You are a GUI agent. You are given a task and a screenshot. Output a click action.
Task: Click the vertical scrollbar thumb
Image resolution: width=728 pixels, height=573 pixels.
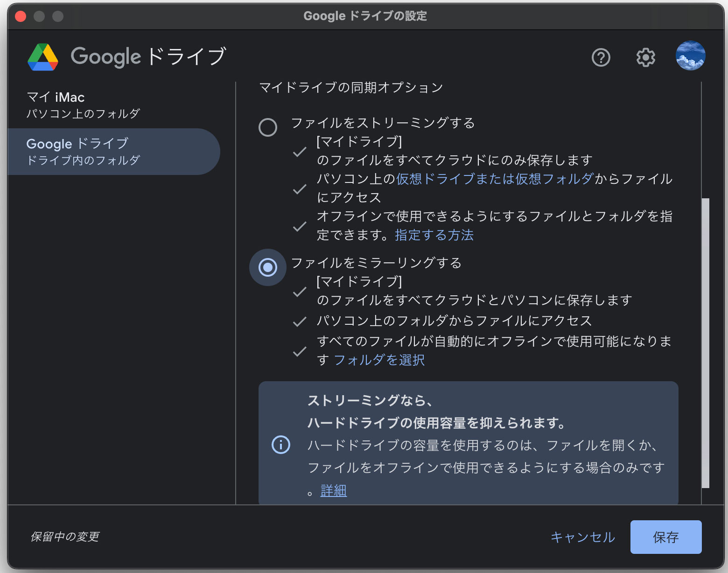coord(706,343)
